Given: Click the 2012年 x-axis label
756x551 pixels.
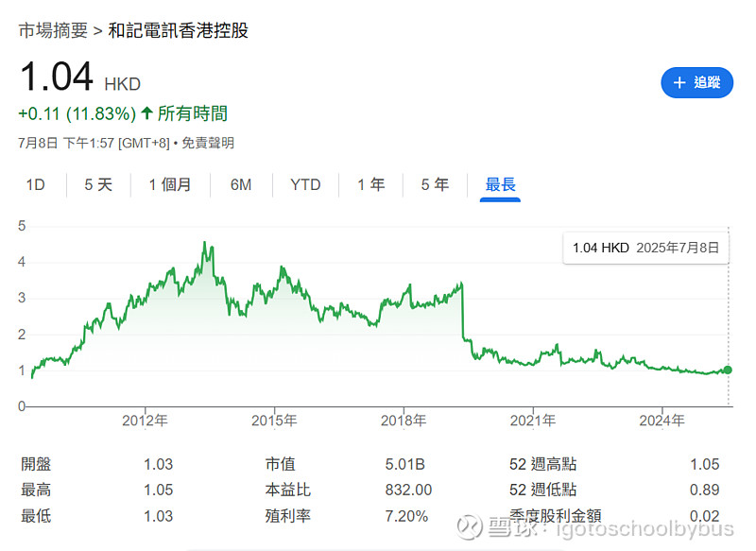Looking at the screenshot, I should coord(145,421).
